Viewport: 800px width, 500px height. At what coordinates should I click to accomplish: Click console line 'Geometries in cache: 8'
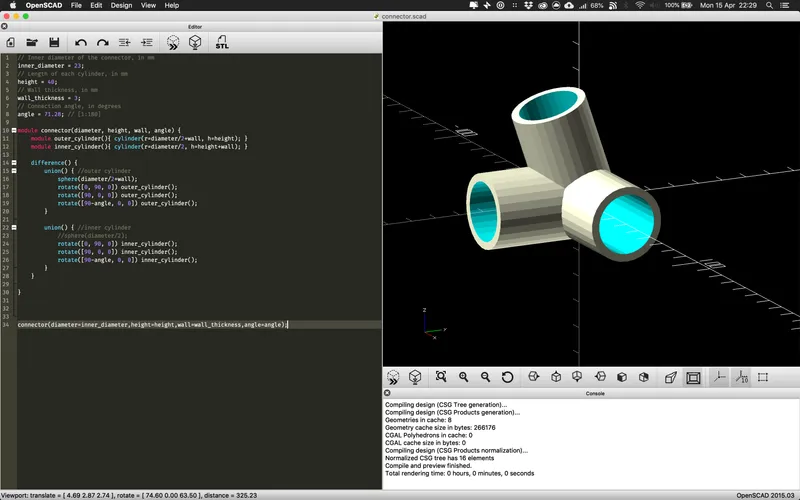coord(418,420)
